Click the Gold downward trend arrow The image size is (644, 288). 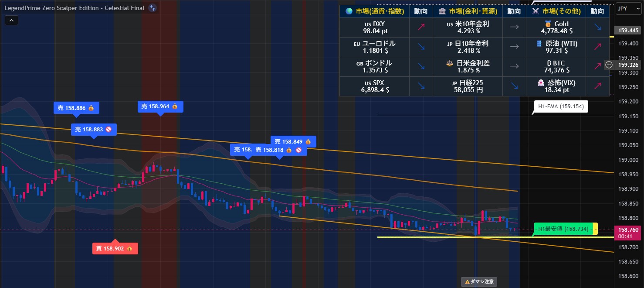(x=597, y=27)
